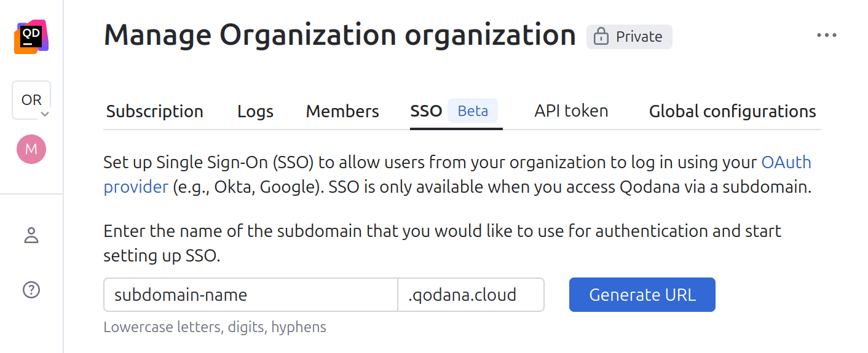
Task: Open the Global configurations tab
Action: (x=733, y=111)
